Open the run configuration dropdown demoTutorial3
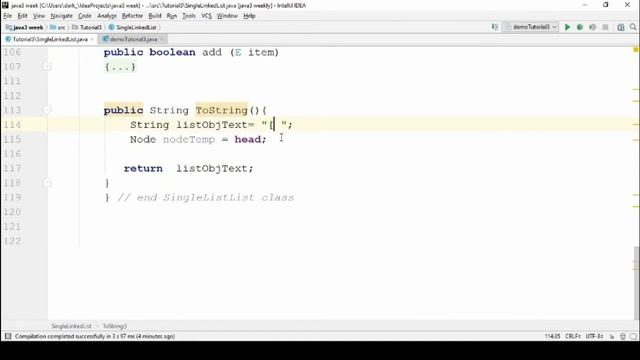This screenshot has width=640, height=360. [530, 27]
